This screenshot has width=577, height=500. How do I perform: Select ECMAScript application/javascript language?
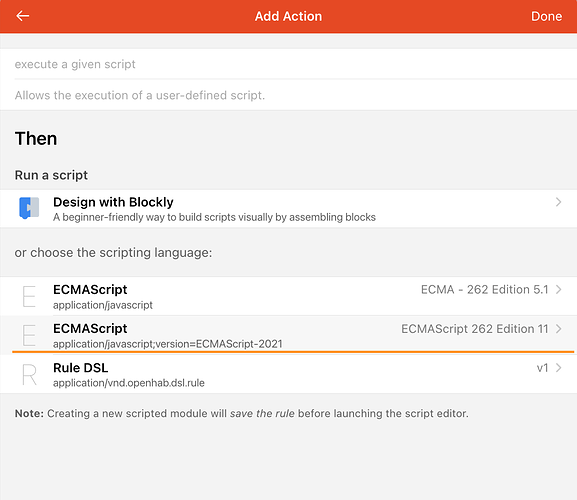(288, 296)
